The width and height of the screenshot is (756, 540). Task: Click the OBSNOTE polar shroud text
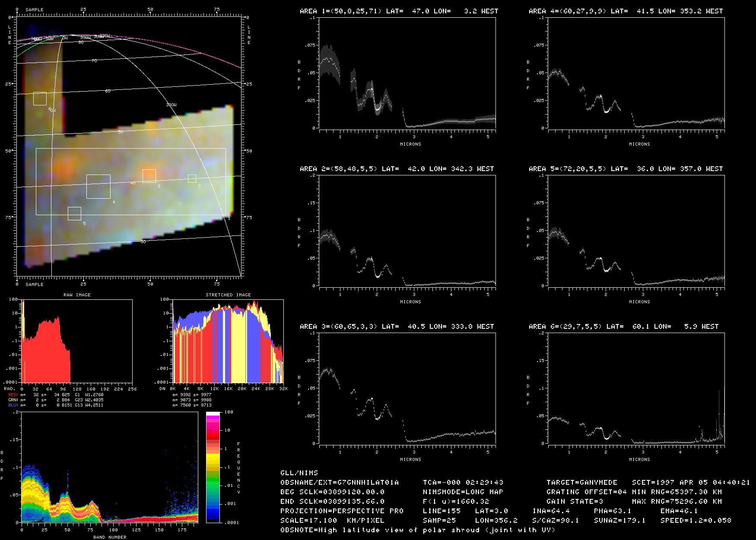(x=417, y=530)
